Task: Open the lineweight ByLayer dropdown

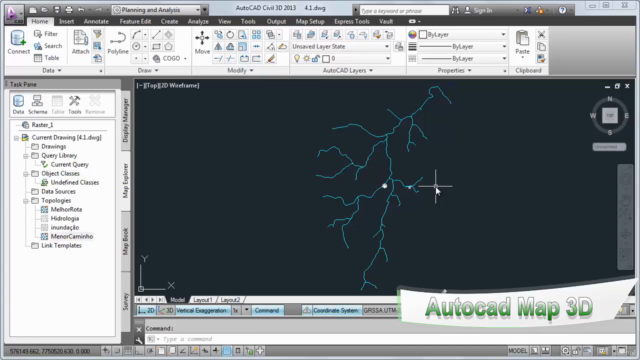Action: pyautogui.click(x=504, y=47)
